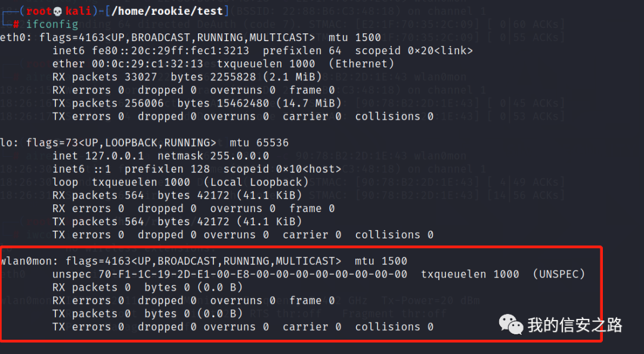644x354 pixels.
Task: Click the kali hostname in the prompt
Action: coord(79,11)
